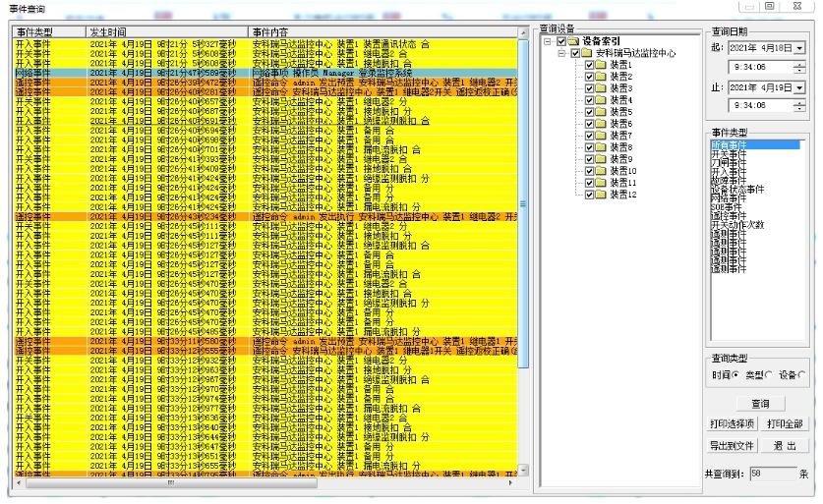Select the 类型 query type radio button
Image resolution: width=823 pixels, height=504 pixels.
point(769,375)
